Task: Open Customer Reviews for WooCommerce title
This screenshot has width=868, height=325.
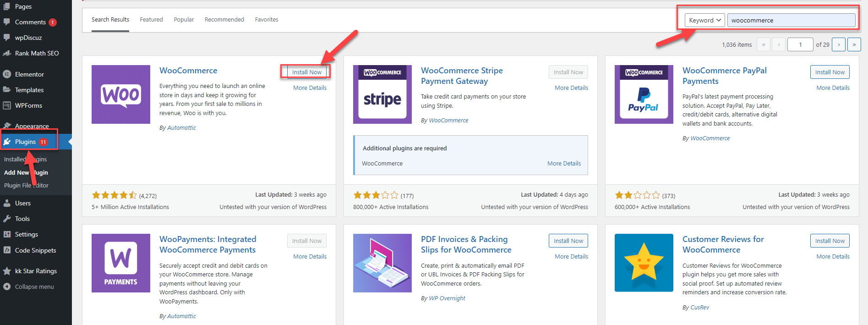Action: click(x=723, y=244)
